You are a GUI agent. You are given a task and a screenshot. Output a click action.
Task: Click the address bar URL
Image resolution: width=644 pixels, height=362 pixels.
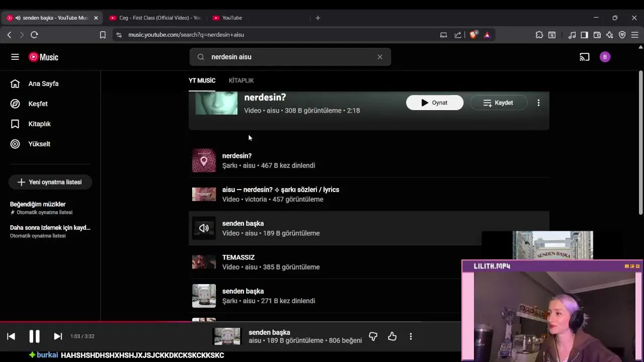click(x=186, y=35)
